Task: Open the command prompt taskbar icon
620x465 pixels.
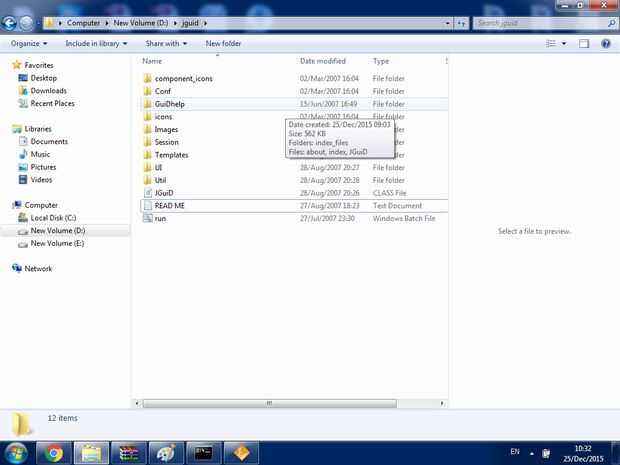Action: coord(204,453)
